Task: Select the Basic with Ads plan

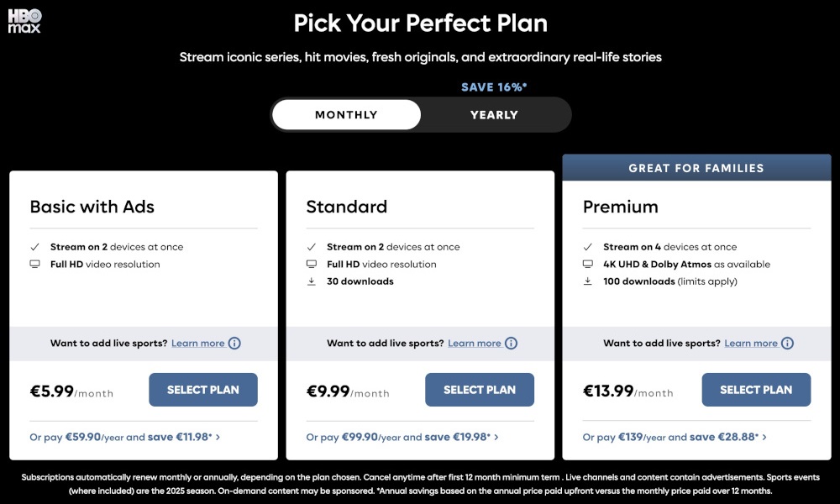Action: tap(203, 390)
